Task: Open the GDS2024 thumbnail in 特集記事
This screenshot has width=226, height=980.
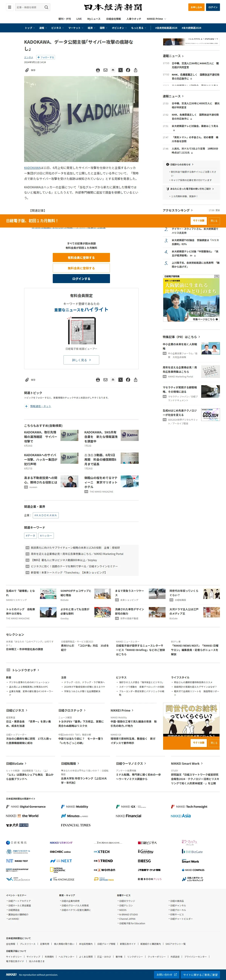Action: point(210,415)
